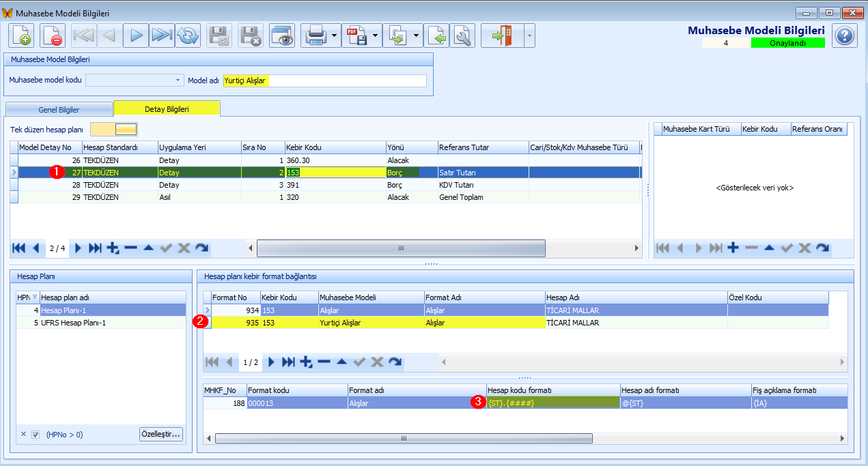Screen dimensions: 868x466
Task: Click the Özelleştir... button
Action: [x=161, y=434]
